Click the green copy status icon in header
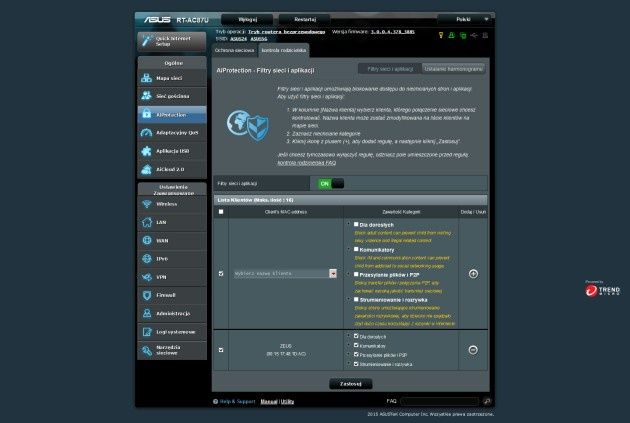Screen dimensions: 630x423 point(463,35)
